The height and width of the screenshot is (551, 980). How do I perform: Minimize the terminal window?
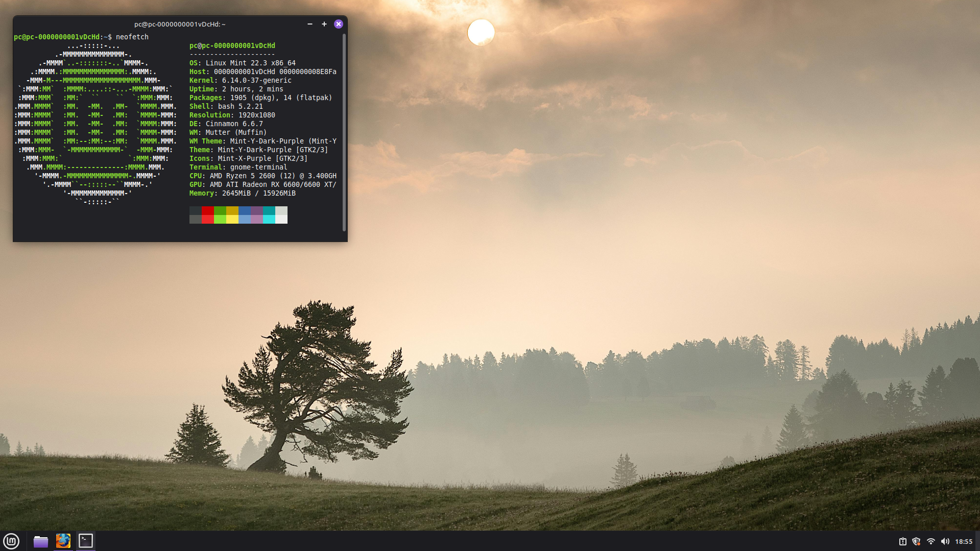tap(309, 24)
